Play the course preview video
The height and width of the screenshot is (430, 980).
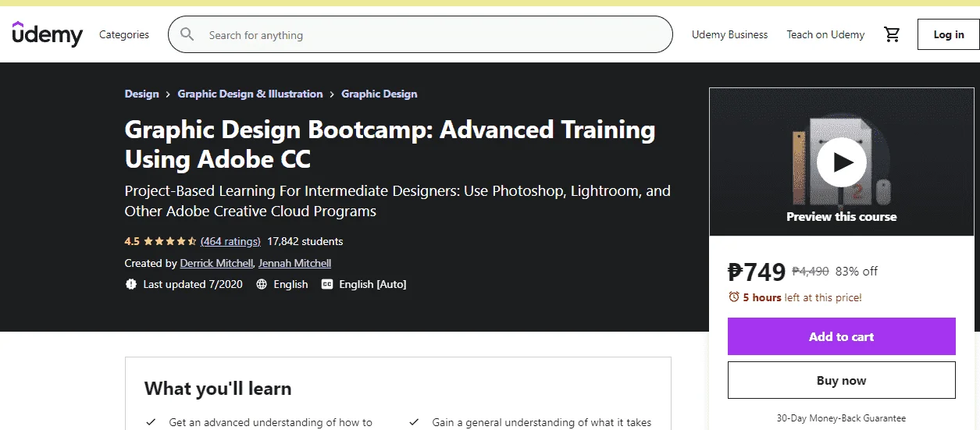pos(841,162)
